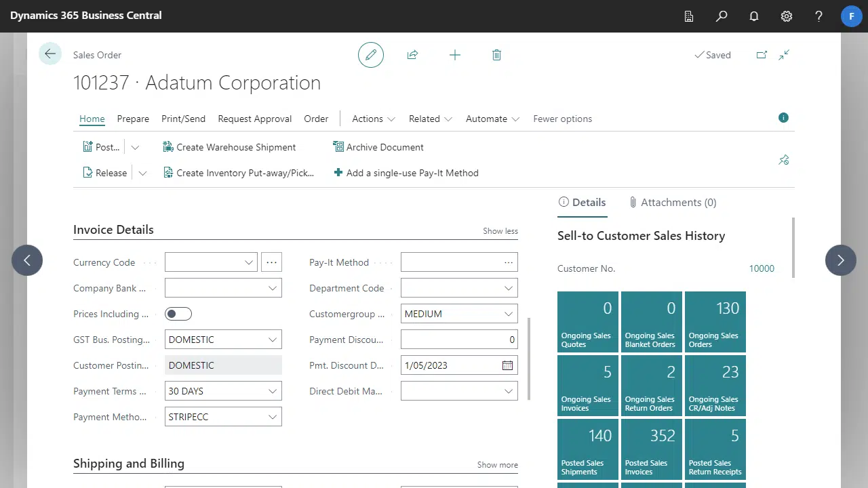Viewport: 868px width, 488px height.
Task: Toggle Prices Including switch
Action: click(178, 313)
